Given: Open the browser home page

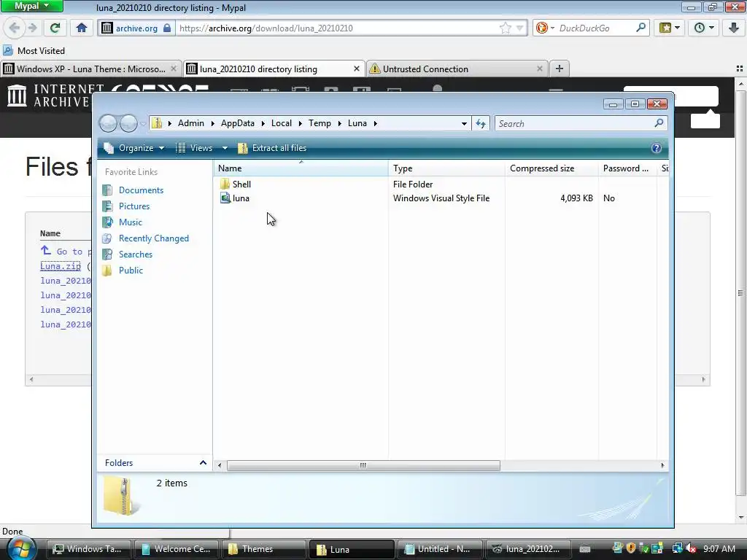Looking at the screenshot, I should coord(82,28).
